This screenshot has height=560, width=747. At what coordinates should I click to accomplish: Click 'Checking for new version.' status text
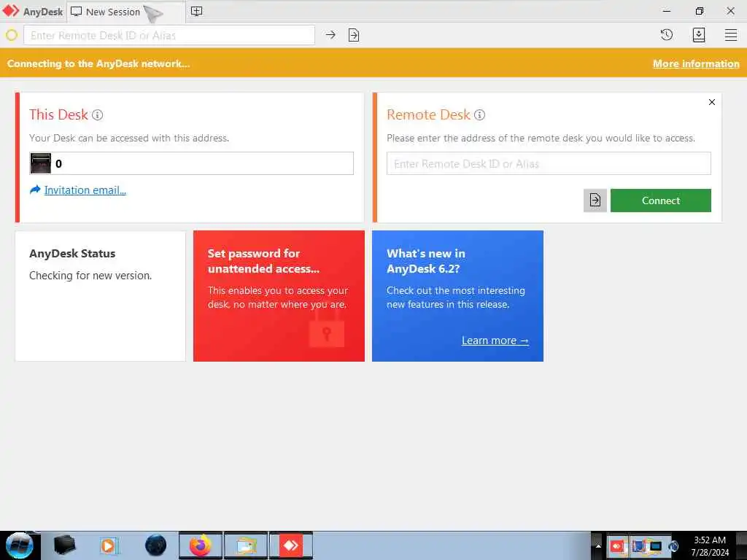pos(90,276)
